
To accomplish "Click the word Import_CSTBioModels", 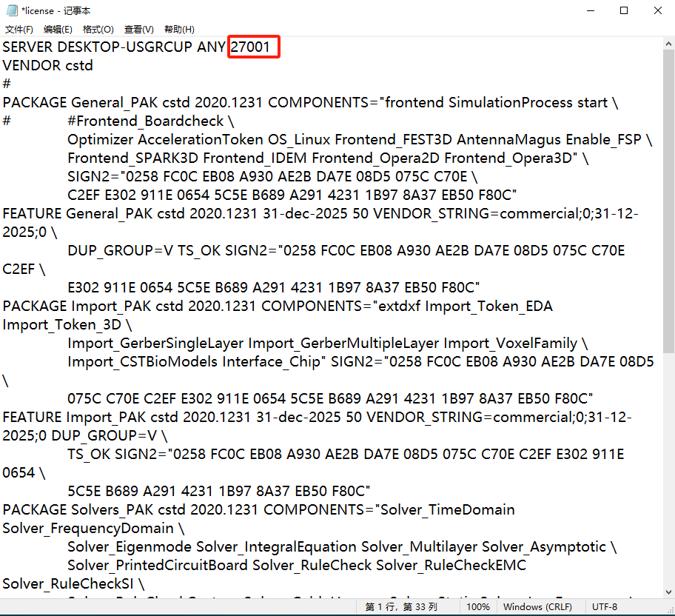I will [143, 362].
